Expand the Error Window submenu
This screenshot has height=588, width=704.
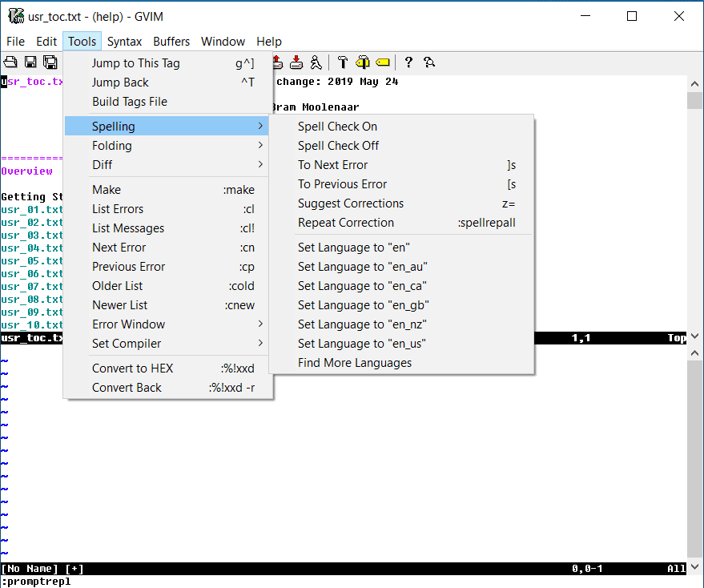pos(167,324)
